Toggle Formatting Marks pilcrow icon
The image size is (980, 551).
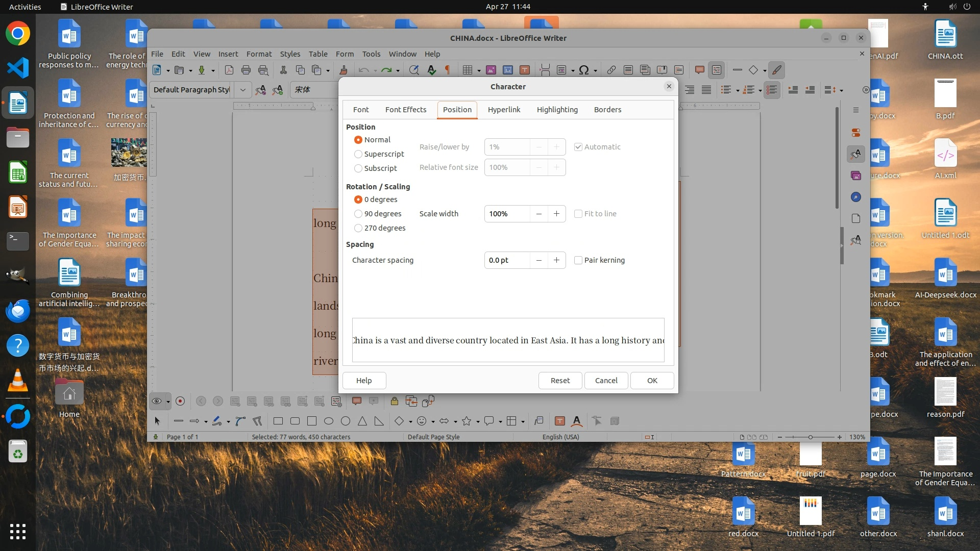point(448,70)
